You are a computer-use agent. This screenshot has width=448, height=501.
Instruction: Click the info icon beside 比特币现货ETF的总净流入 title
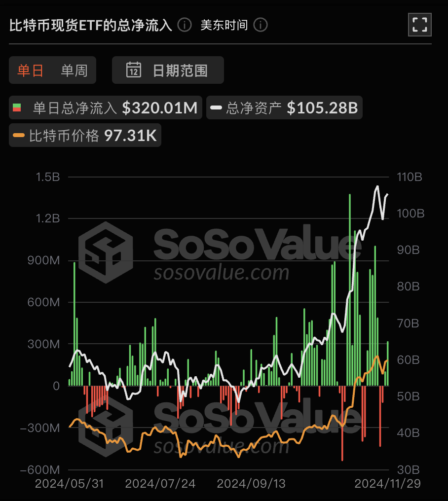click(x=184, y=25)
